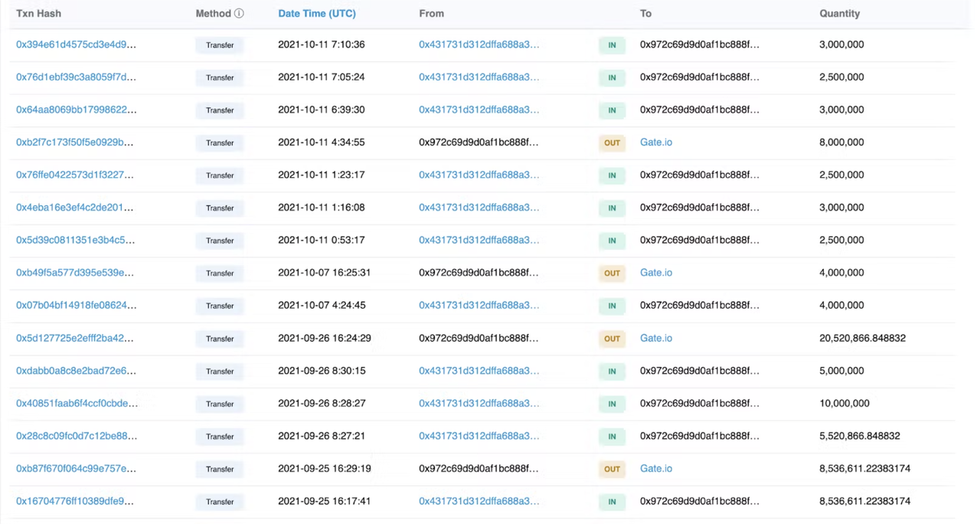Select the quantity 5,000,000

click(841, 371)
